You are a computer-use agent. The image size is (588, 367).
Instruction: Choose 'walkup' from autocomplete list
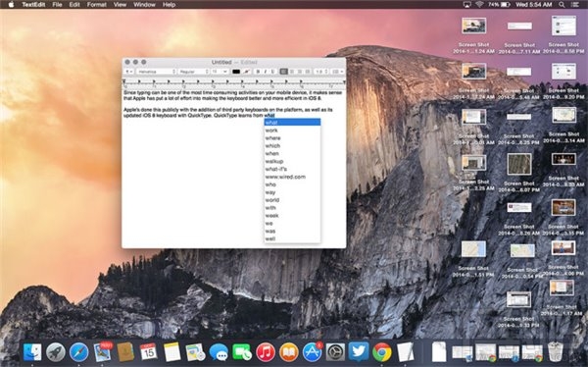(292, 161)
